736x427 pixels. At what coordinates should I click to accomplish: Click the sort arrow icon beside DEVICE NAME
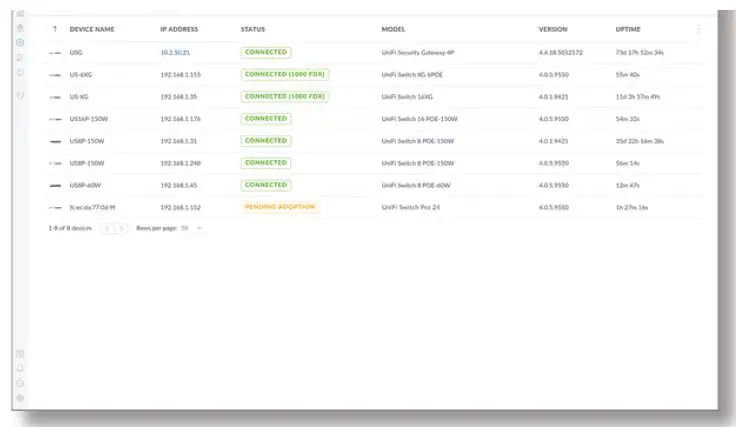[x=55, y=29]
